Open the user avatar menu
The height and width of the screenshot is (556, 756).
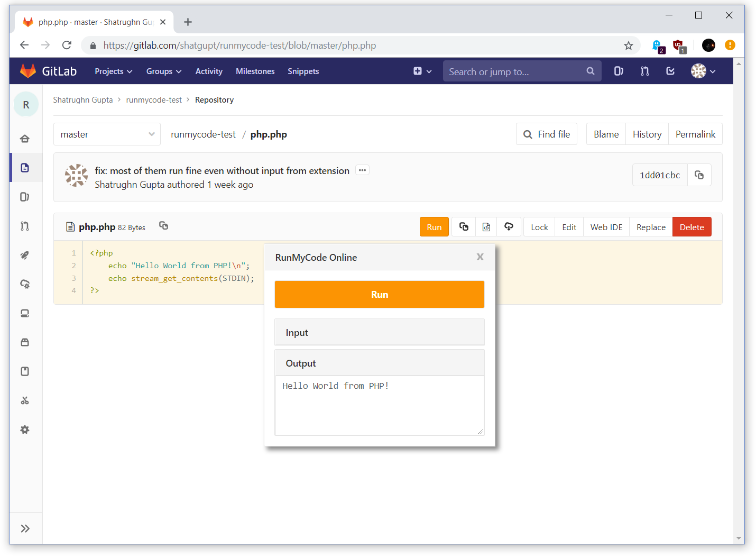coord(703,71)
